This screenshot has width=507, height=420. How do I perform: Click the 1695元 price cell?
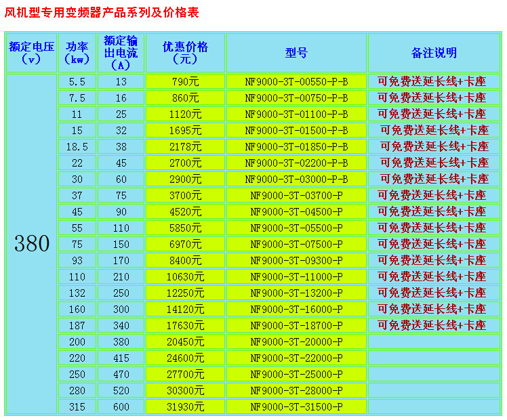[x=185, y=130]
